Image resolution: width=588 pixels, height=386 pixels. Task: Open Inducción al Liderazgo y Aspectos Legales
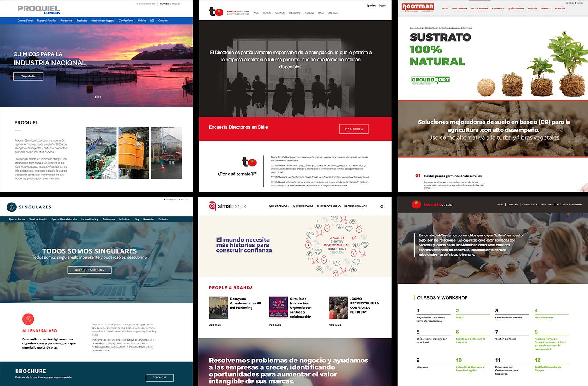click(470, 368)
